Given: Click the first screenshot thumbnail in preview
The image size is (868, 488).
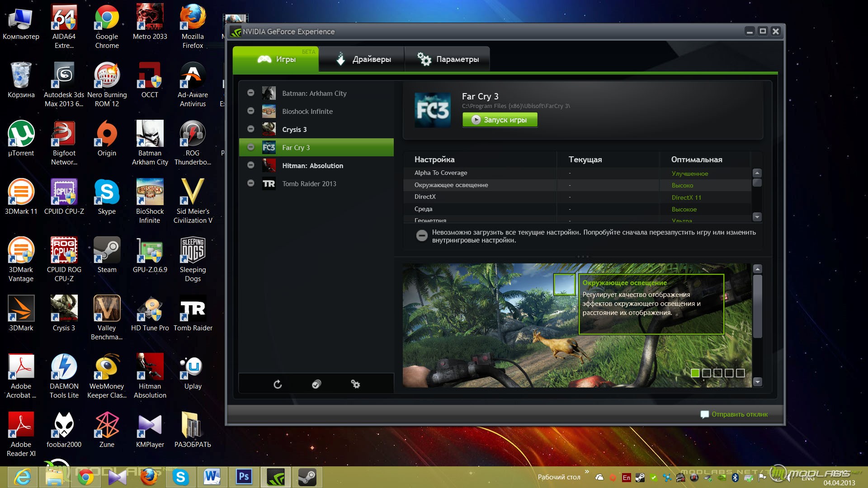Looking at the screenshot, I should point(694,372).
